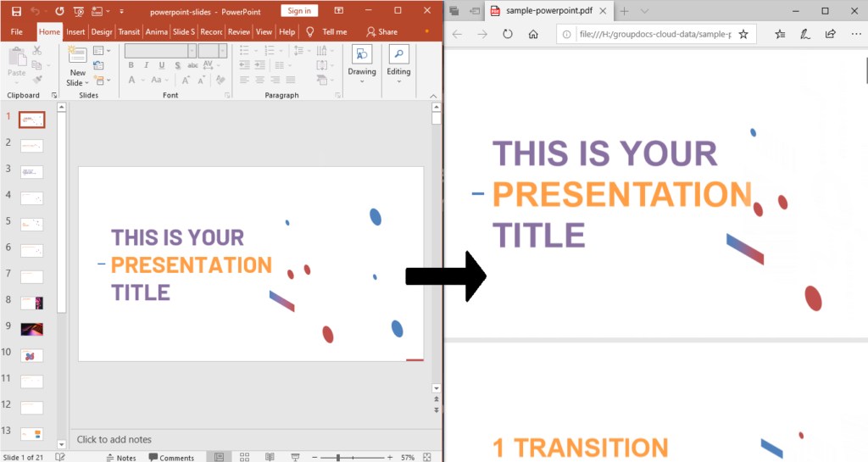Start Slide Show from status bar icon

(x=295, y=457)
